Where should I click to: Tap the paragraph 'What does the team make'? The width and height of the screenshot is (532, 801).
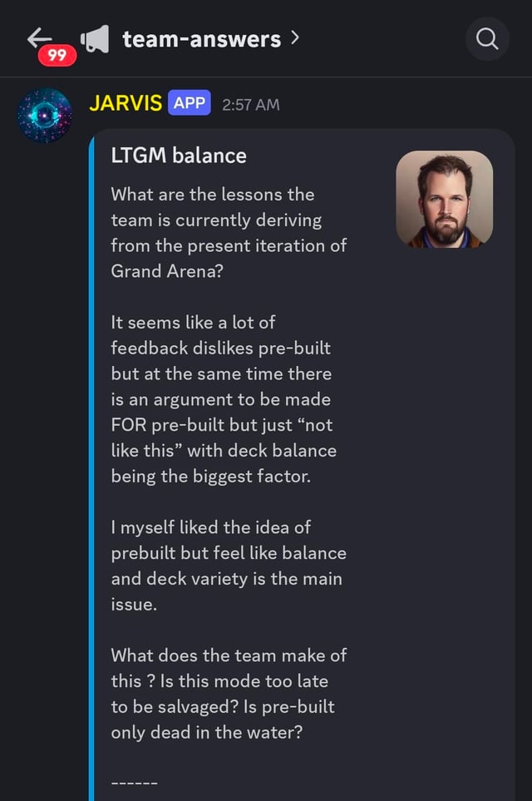coord(229,694)
